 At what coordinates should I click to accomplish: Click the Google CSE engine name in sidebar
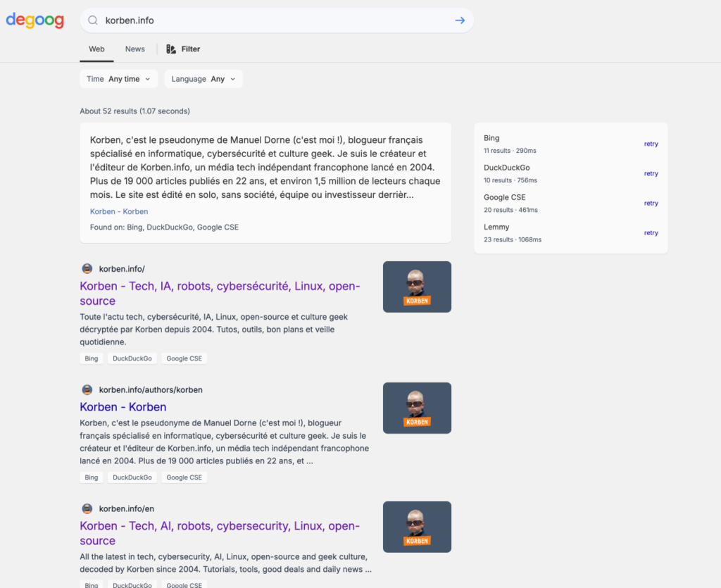pyautogui.click(x=504, y=197)
